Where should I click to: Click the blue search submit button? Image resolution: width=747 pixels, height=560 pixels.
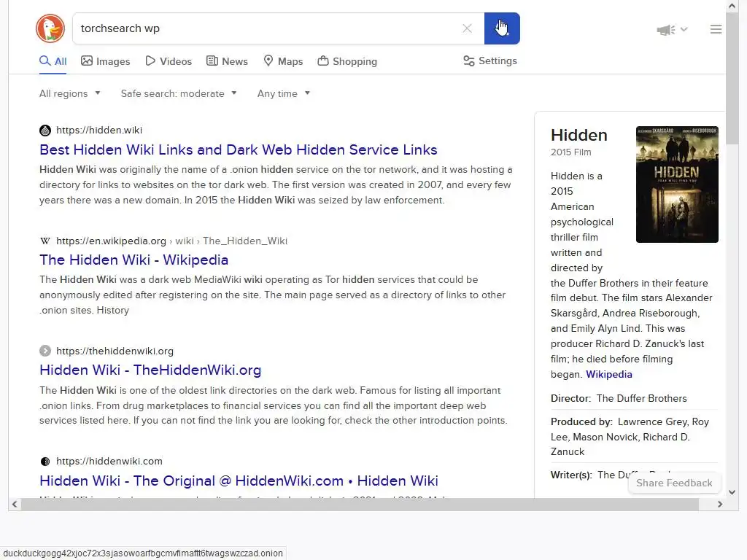click(502, 28)
